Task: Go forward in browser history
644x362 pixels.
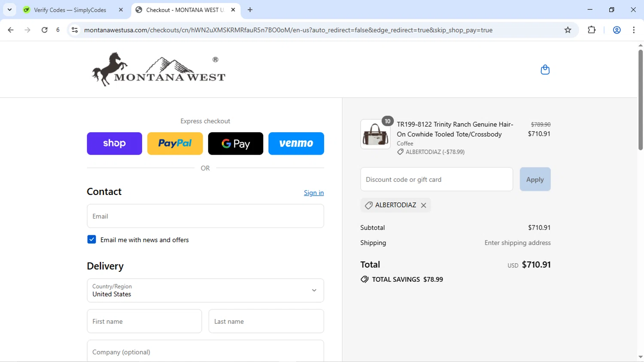Action: pos(27,30)
